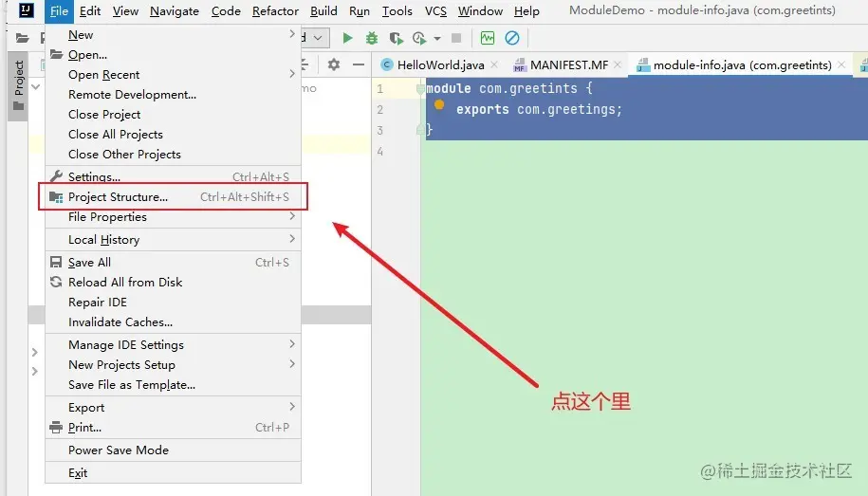Click the open-folder icon in toolbar
This screenshot has width=868, height=496.
pyautogui.click(x=22, y=38)
